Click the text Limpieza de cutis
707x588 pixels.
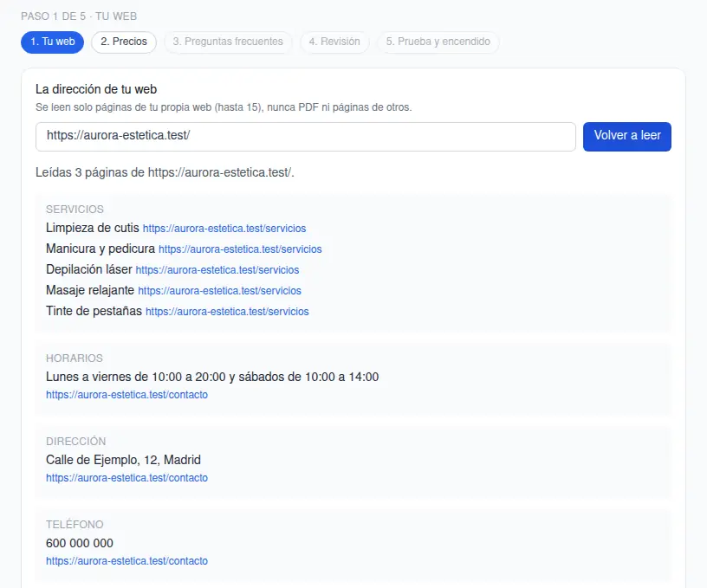tap(93, 228)
